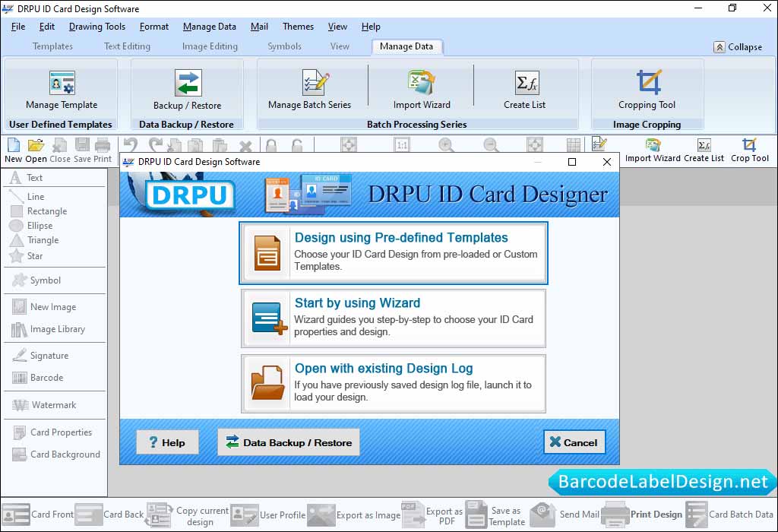Click Card Back in bottom bar
This screenshot has height=532, width=778.
point(109,515)
